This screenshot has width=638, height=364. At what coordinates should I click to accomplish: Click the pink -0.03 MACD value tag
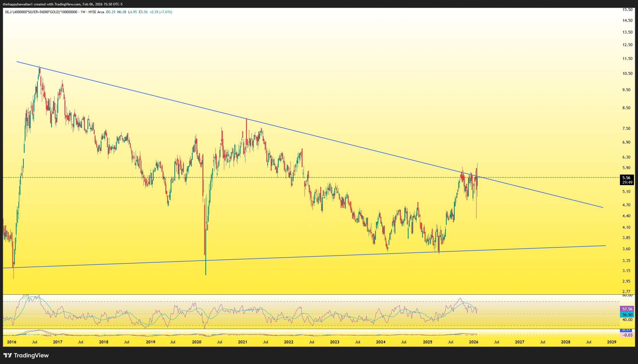pyautogui.click(x=628, y=335)
